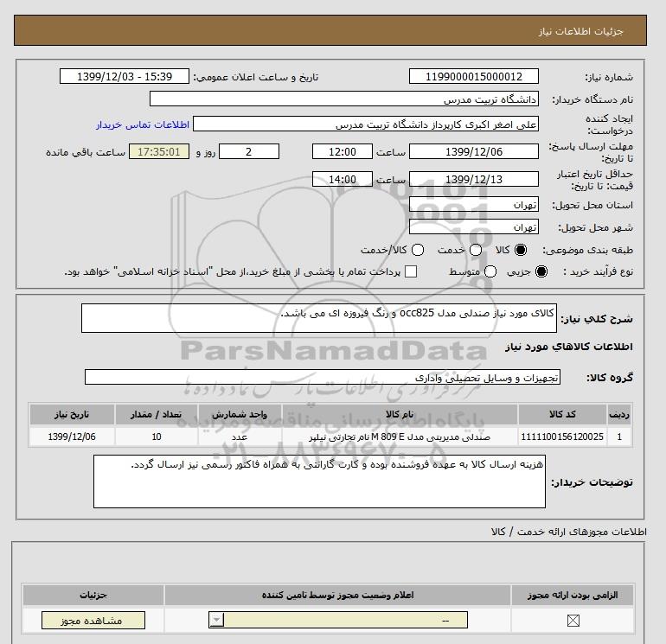Click the مشاهده مجوز button
The image size is (666, 644).
point(93,620)
